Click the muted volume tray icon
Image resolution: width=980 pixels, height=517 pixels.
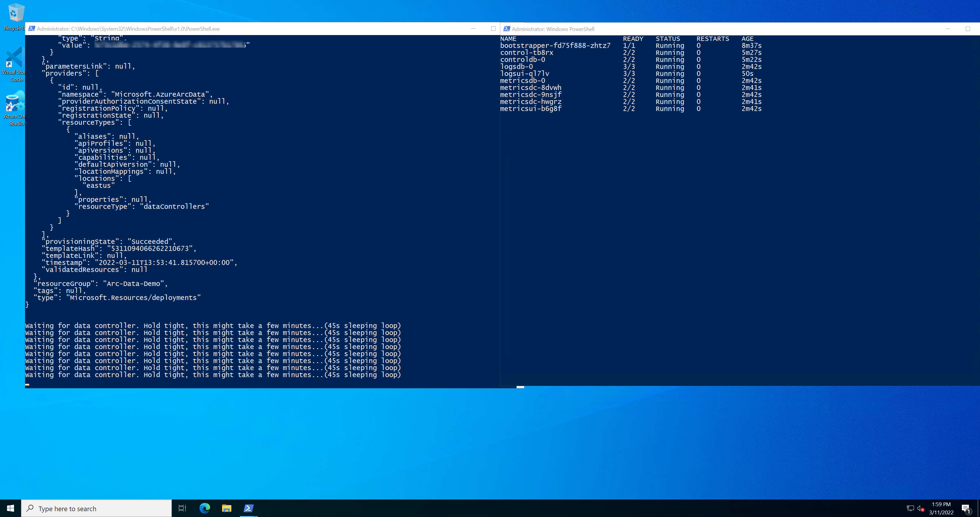(x=921, y=508)
